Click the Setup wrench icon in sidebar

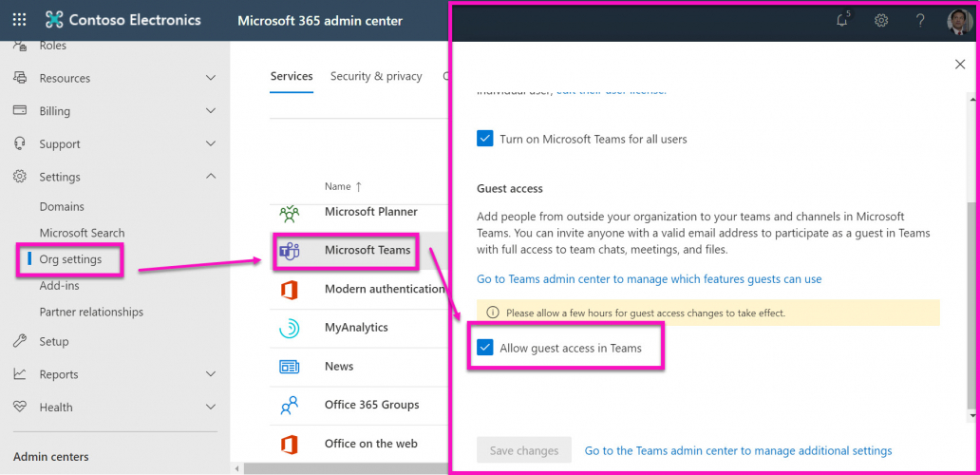(x=20, y=341)
